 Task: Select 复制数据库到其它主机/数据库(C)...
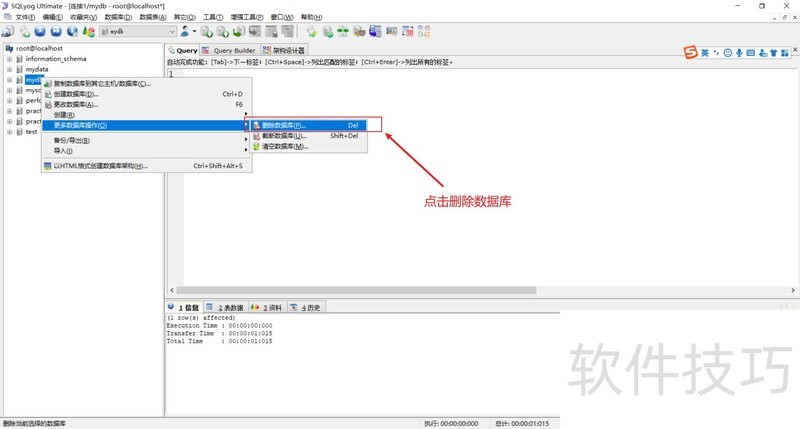pos(146,84)
